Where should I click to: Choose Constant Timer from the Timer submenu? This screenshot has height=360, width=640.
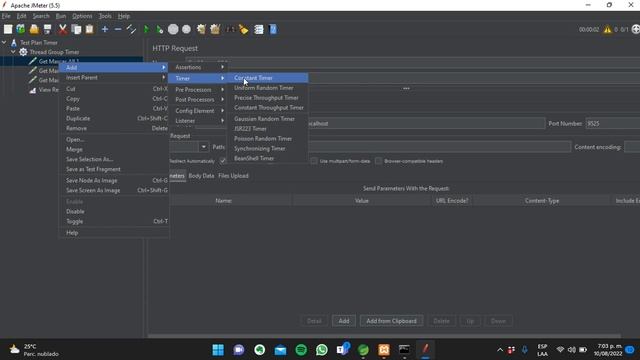point(268,78)
